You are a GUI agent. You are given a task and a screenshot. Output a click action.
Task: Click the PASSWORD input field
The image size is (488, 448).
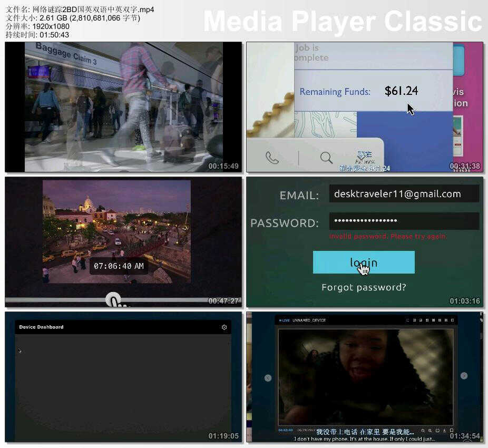(404, 221)
